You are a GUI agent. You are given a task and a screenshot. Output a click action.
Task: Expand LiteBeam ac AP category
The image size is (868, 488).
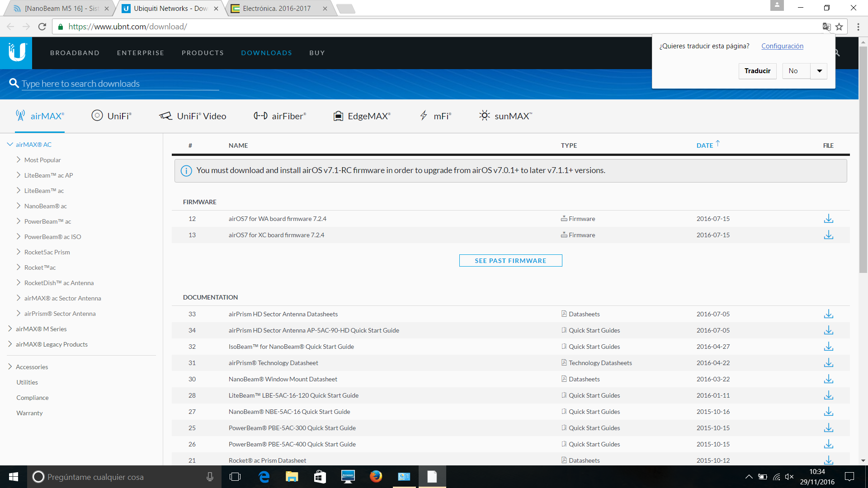click(19, 175)
